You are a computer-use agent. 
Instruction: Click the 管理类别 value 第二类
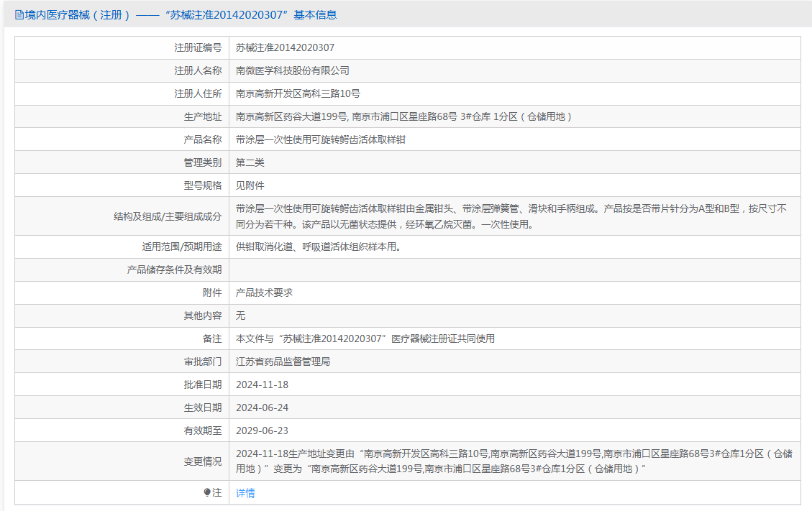pyautogui.click(x=250, y=162)
